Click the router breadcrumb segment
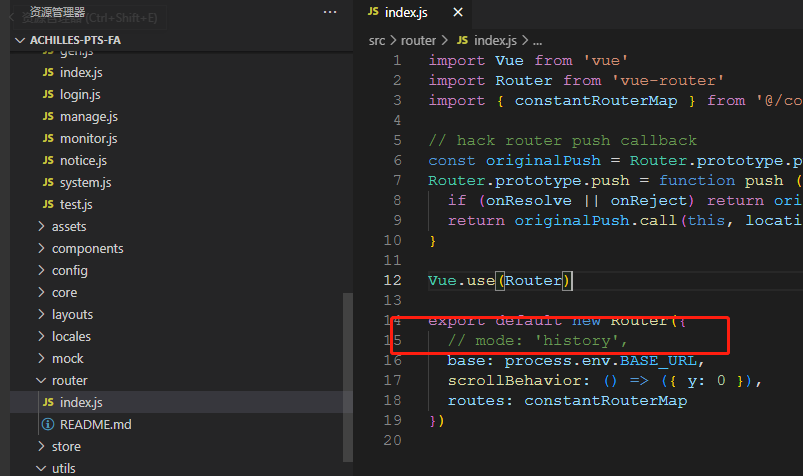The width and height of the screenshot is (803, 476). coord(419,41)
